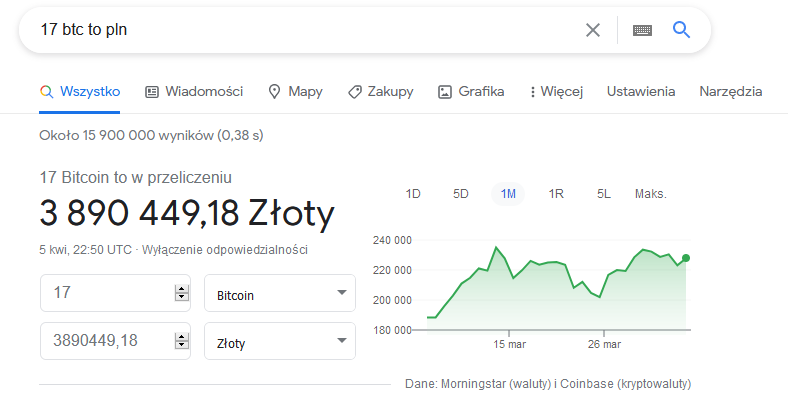The width and height of the screenshot is (788, 415).
Task: Select the 1D chart range
Action: point(413,194)
